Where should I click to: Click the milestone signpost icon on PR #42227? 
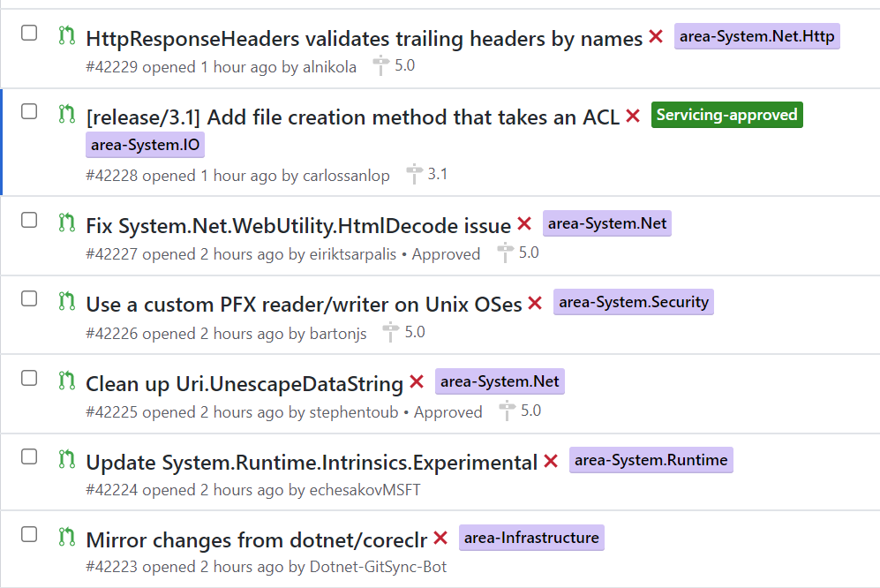pos(505,253)
